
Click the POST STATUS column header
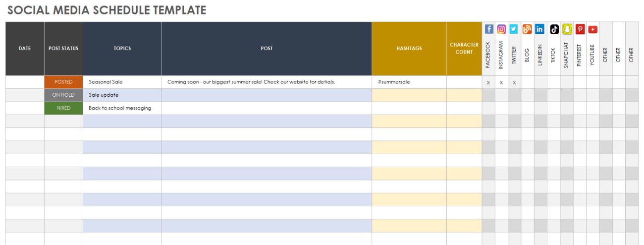pyautogui.click(x=63, y=49)
